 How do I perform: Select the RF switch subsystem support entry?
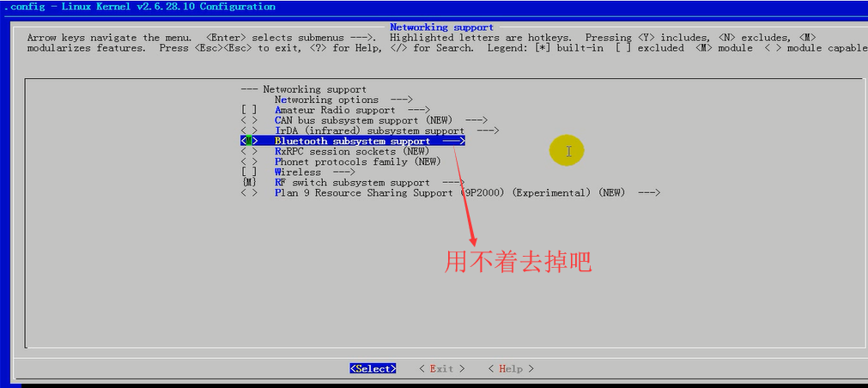click(352, 183)
